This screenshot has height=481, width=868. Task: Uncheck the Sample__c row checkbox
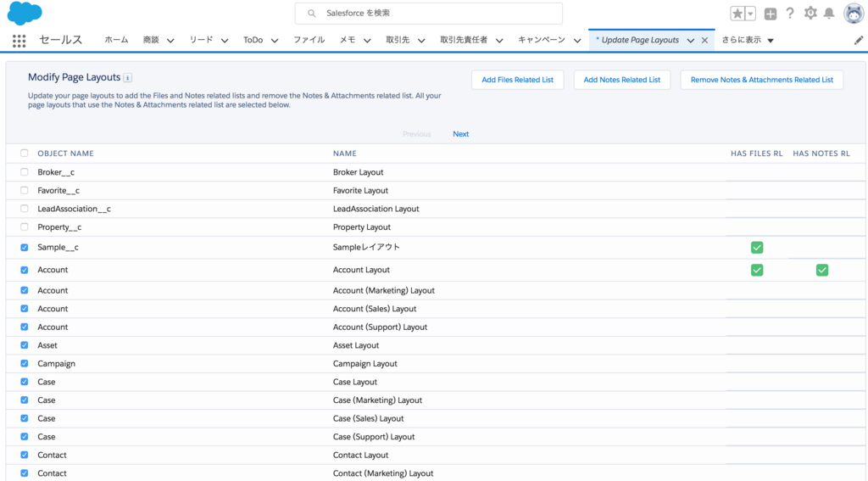pyautogui.click(x=25, y=248)
